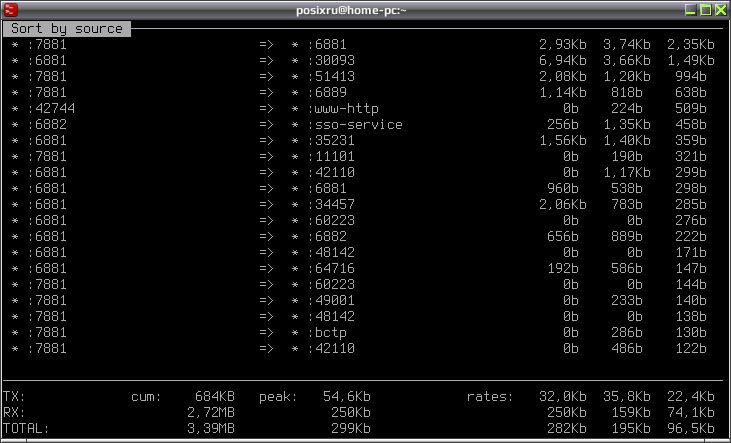
Task: Click the 3,74Kb rate value
Action: pyautogui.click(x=627, y=45)
